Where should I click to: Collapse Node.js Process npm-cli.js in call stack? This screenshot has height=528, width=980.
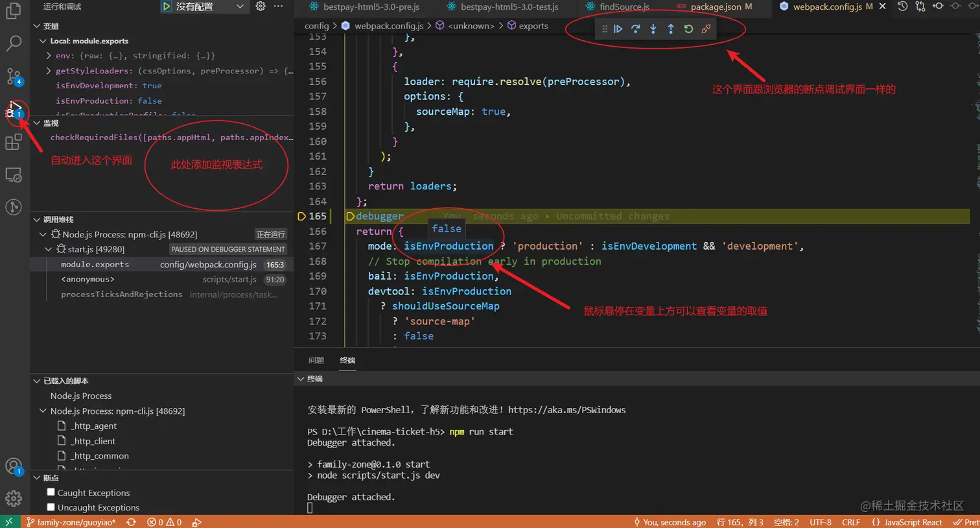[x=43, y=234]
